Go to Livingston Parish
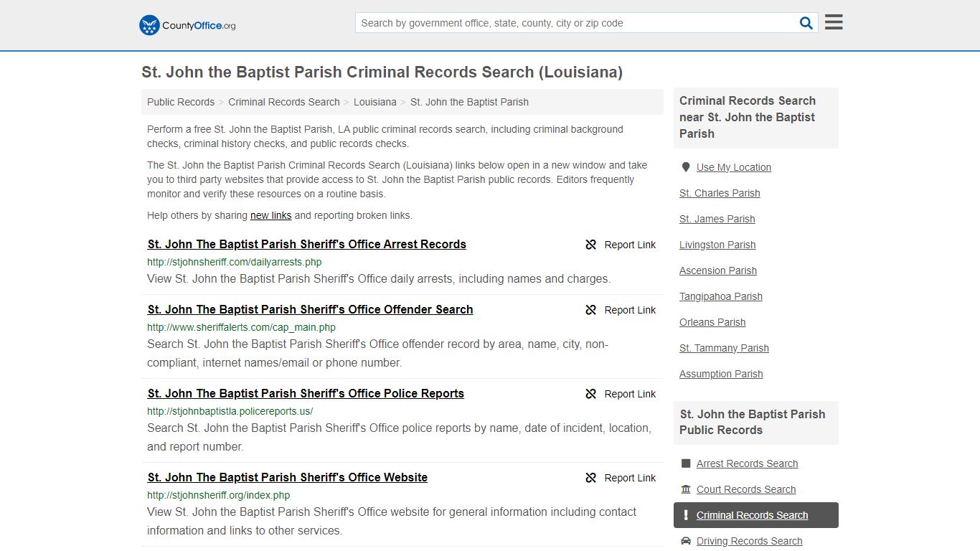980x551 pixels. pyautogui.click(x=717, y=245)
